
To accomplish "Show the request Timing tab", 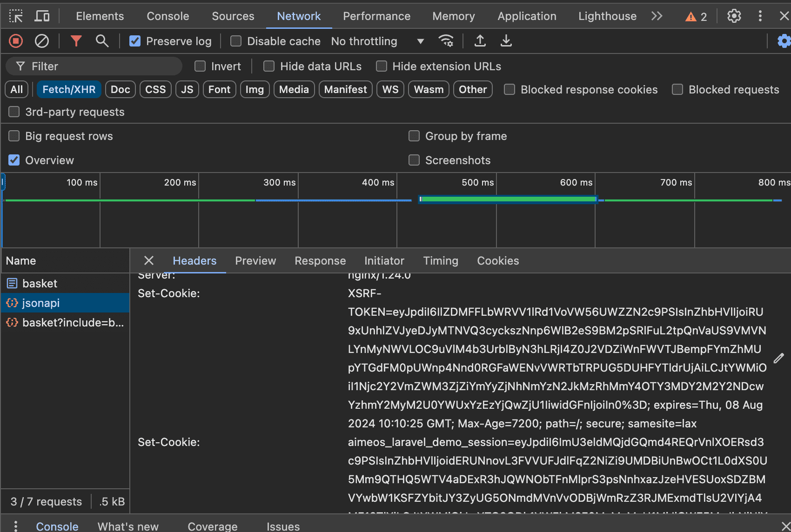I will click(441, 261).
